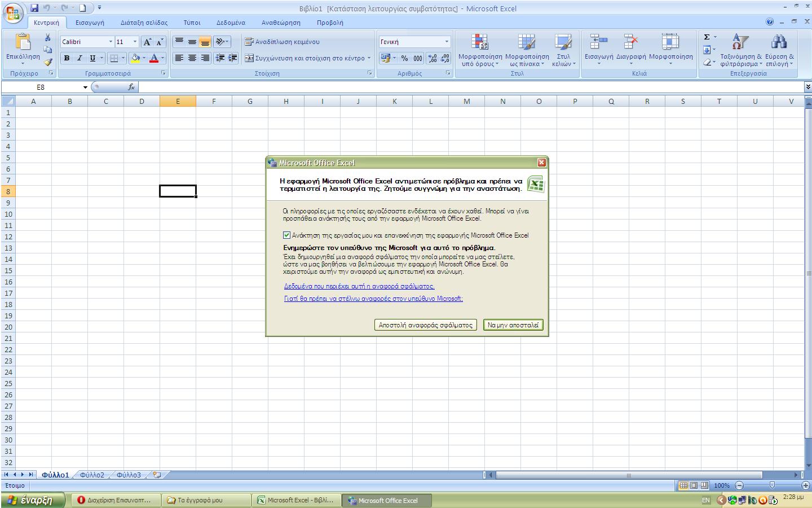812x508 pixels.
Task: Toggle Wrap Text (Αναδίπλωση κειμένου)
Action: point(282,42)
